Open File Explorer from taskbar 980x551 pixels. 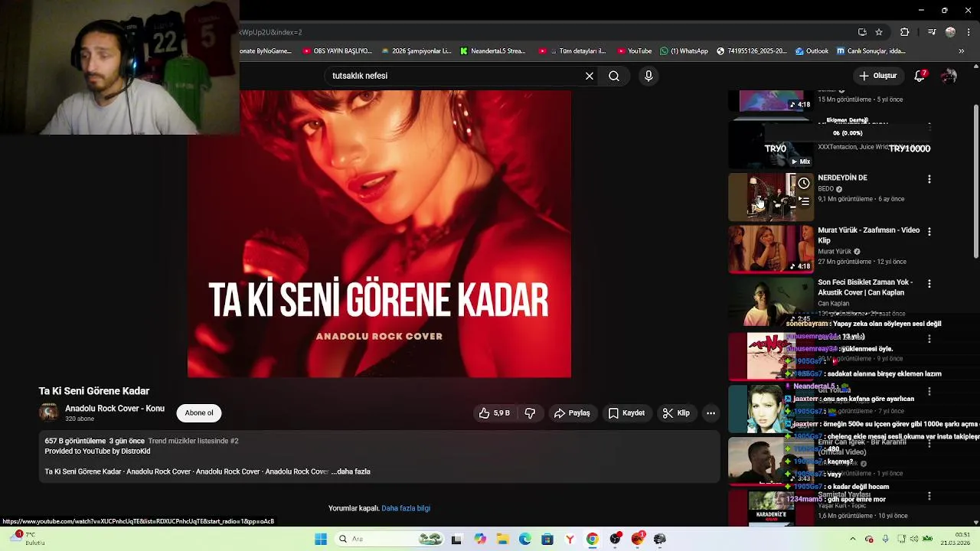pos(502,540)
